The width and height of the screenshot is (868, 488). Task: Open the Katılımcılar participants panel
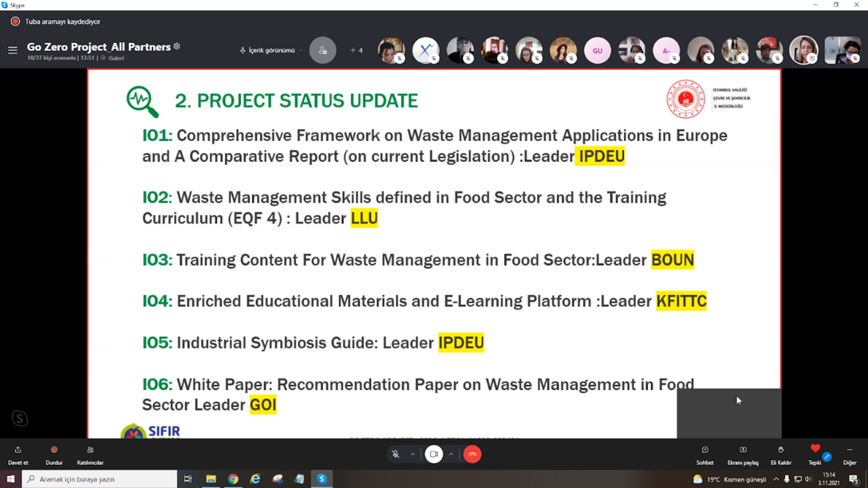click(x=90, y=450)
